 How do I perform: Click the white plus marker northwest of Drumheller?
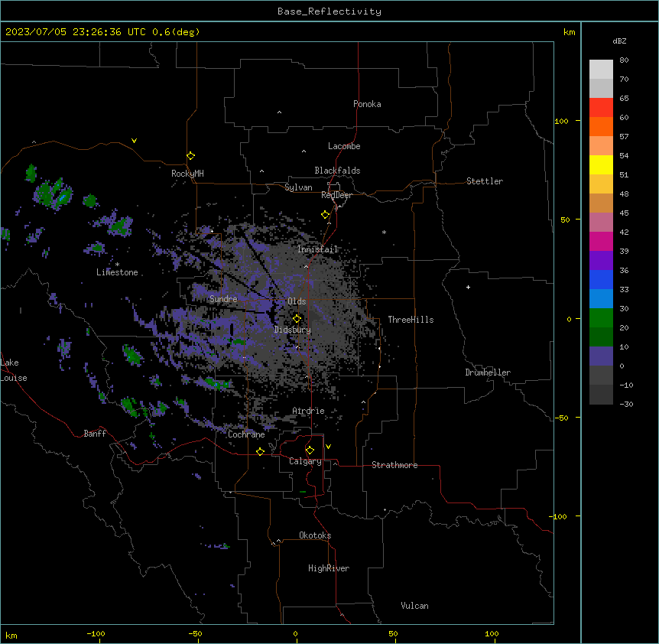(x=468, y=287)
